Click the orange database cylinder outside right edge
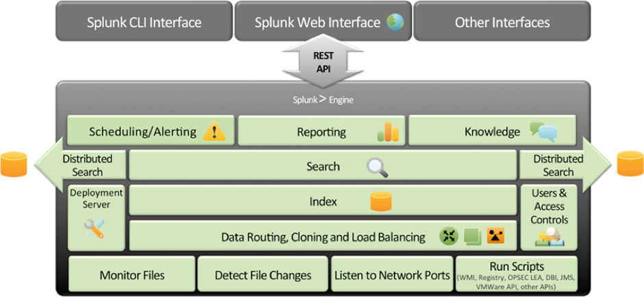Viewport: 644px width, 297px height. (x=630, y=163)
